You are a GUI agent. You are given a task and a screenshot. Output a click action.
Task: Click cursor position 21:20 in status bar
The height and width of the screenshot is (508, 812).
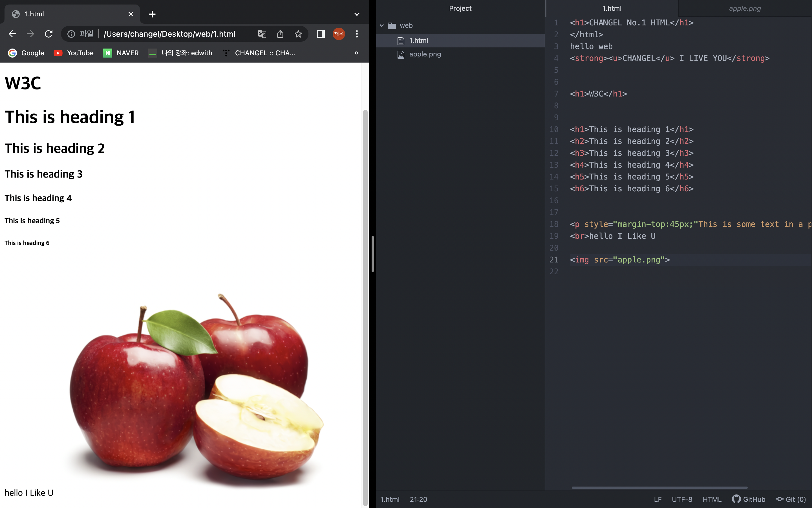tap(418, 499)
